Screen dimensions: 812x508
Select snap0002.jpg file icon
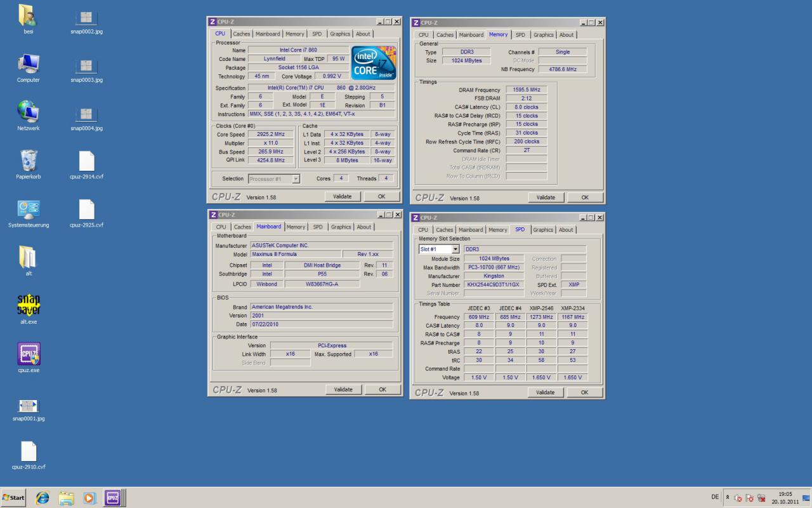[86, 22]
